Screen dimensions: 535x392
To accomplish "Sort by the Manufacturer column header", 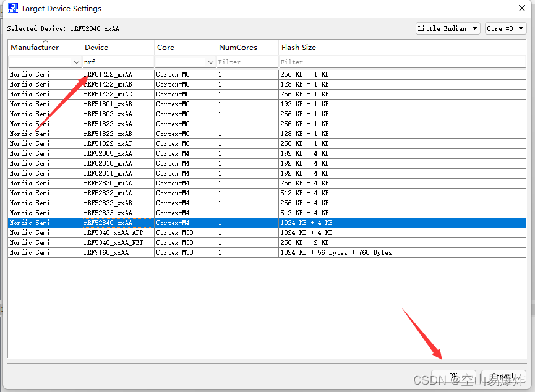I will tap(45, 48).
